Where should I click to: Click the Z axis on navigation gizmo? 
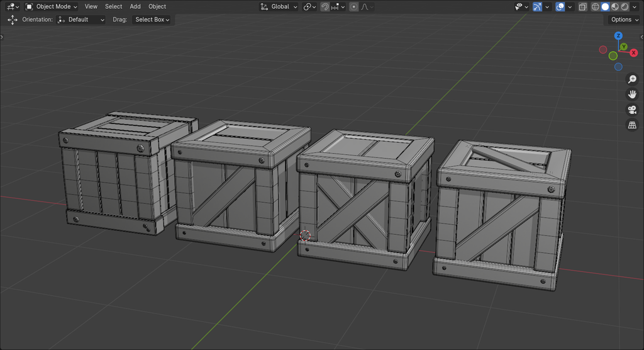point(618,36)
